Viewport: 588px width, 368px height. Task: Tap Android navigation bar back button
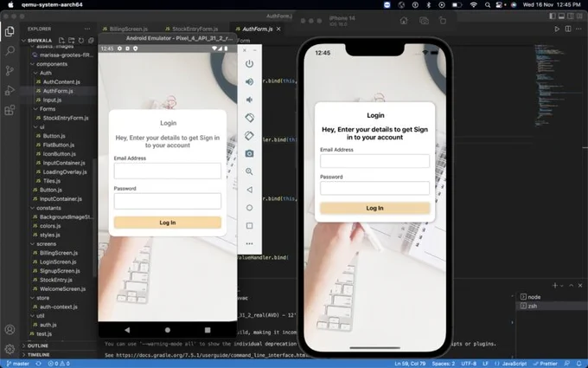(127, 330)
